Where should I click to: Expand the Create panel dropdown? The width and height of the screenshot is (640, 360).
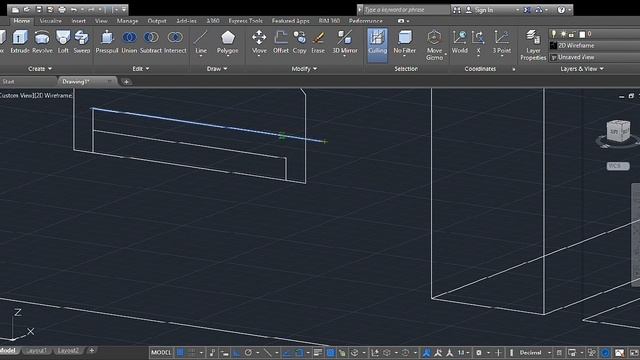(40, 69)
